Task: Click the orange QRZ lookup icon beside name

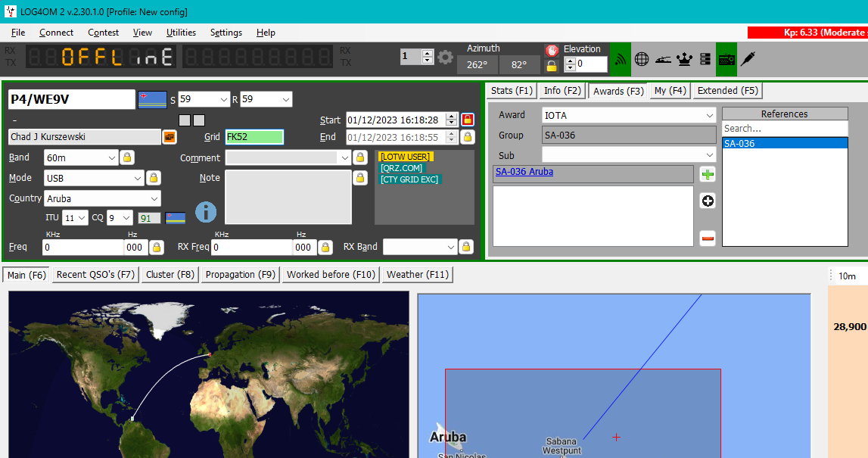Action: pos(170,137)
